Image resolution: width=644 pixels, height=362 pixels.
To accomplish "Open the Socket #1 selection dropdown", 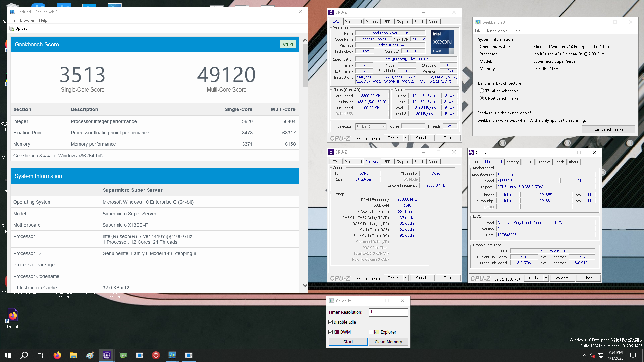I will pyautogui.click(x=371, y=127).
